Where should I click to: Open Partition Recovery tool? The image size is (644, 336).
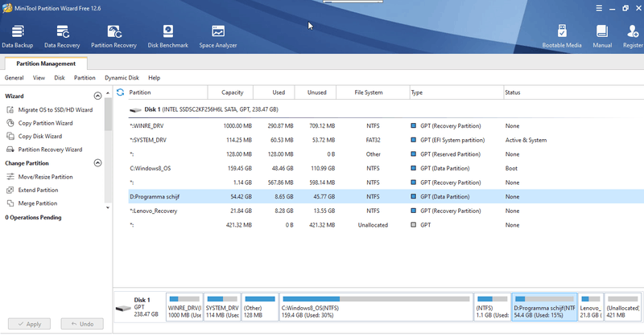tap(114, 35)
